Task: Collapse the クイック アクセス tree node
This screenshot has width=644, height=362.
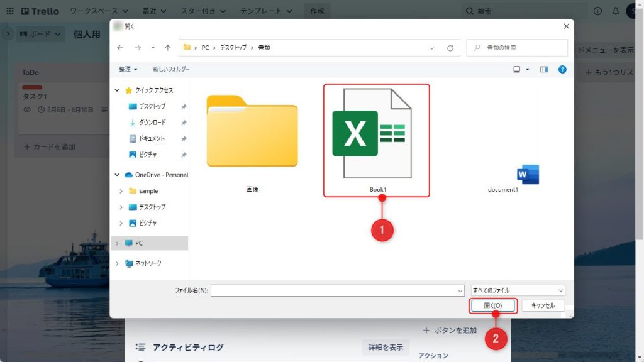Action: 117,90
